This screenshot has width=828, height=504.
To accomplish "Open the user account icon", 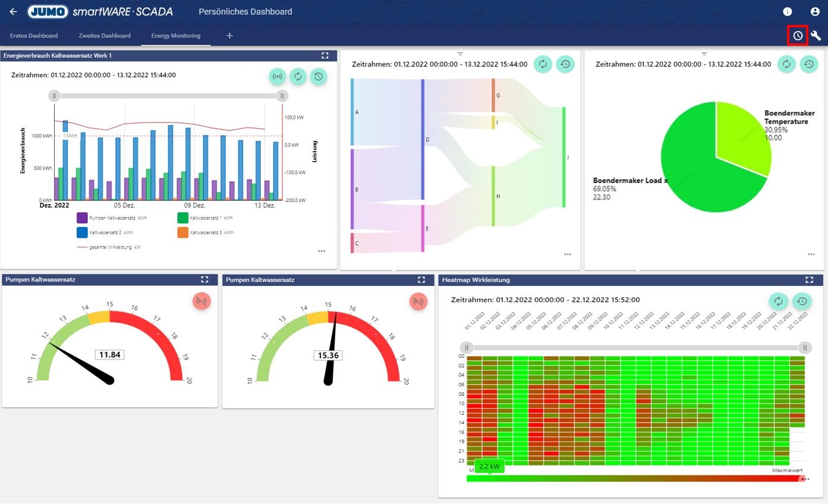I will [x=815, y=12].
